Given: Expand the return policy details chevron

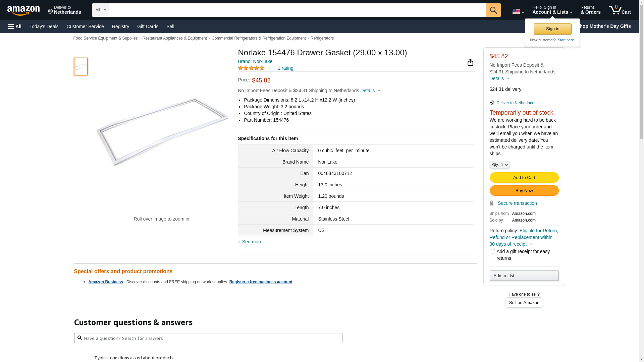Looking at the screenshot, I should pyautogui.click(x=531, y=244).
